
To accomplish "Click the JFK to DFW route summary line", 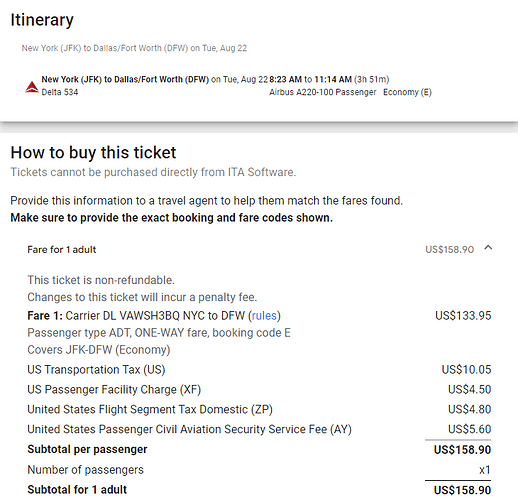I will coord(134,48).
